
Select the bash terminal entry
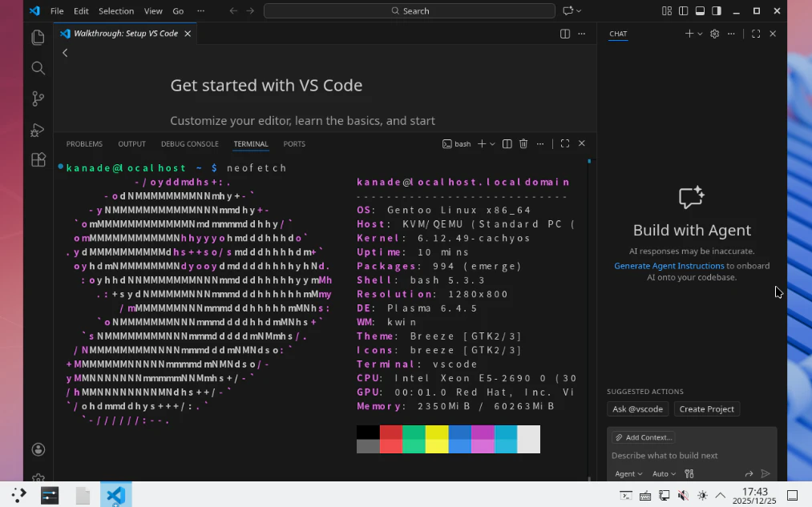coord(457,144)
